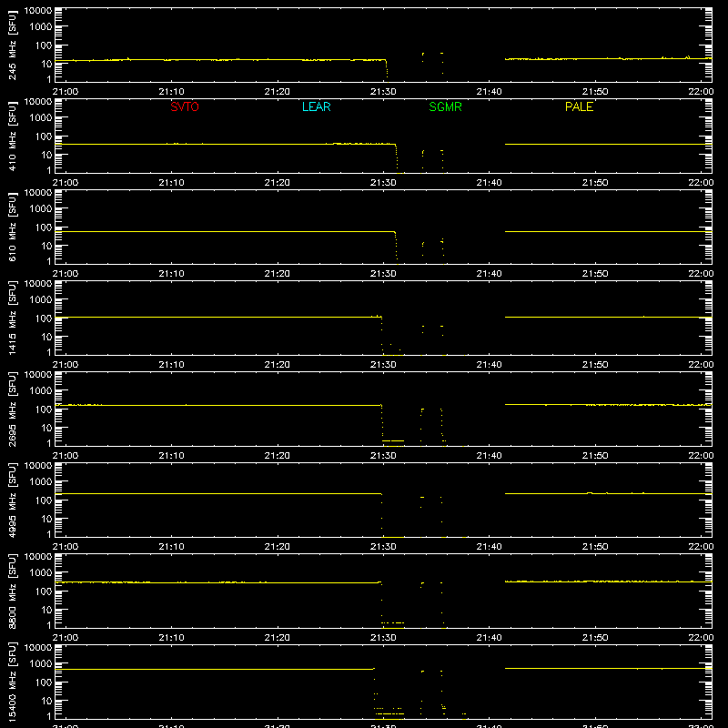Image resolution: width=728 pixels, height=728 pixels.
Task: Click 21:10 time label of 610 MHz plot
Action: pyautogui.click(x=171, y=274)
